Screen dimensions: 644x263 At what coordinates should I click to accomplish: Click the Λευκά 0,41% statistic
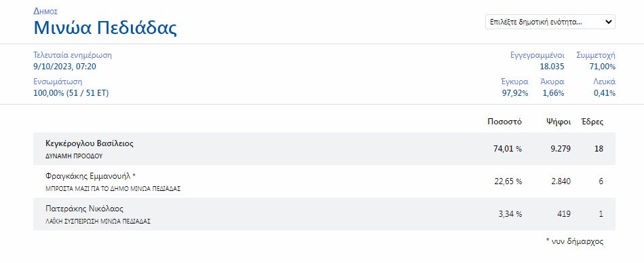tap(604, 87)
